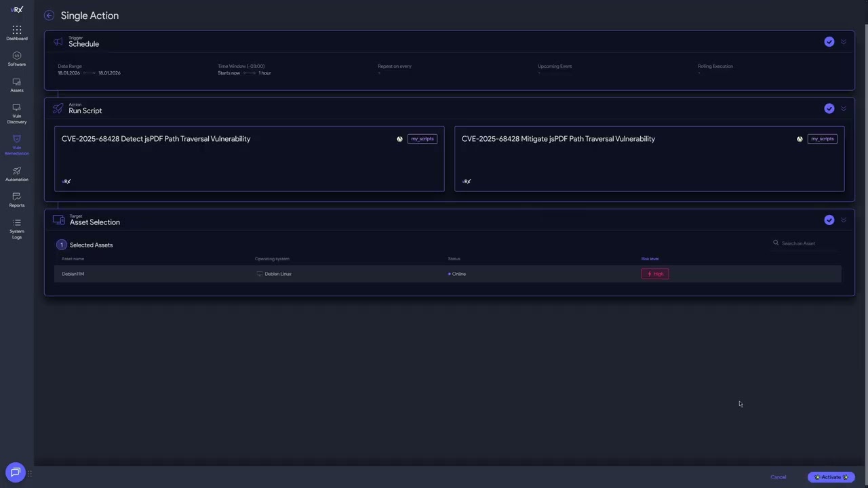Screen dimensions: 868x488
Task: Click the Linux icon on the Detect jsPDF card
Action: click(399, 139)
